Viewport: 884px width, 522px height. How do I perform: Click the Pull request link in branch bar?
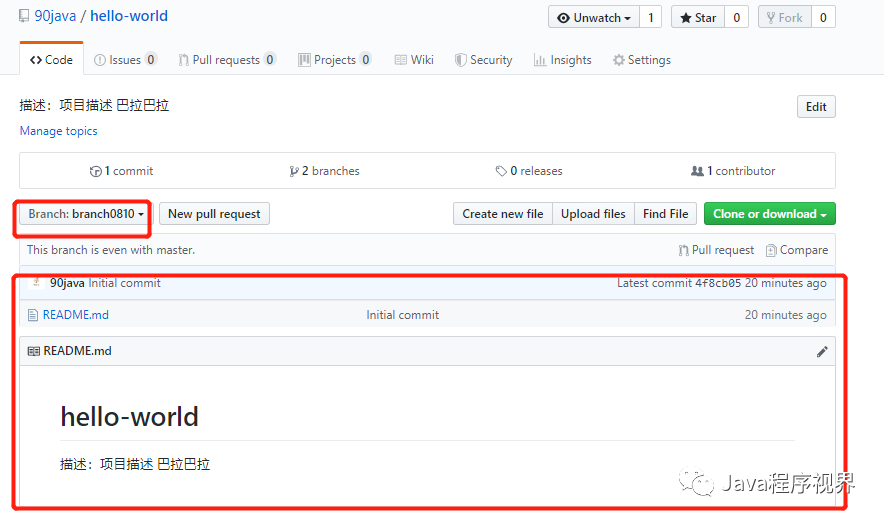click(716, 250)
